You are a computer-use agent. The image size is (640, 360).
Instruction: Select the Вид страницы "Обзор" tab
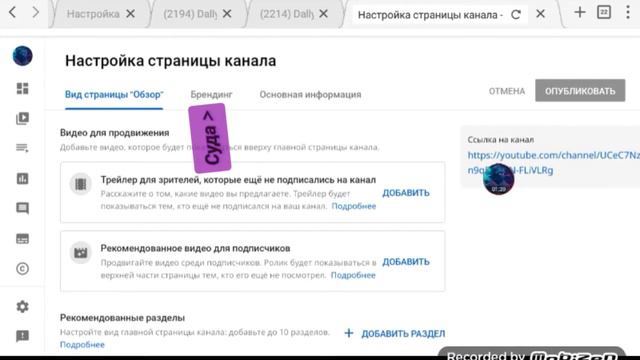(x=114, y=95)
